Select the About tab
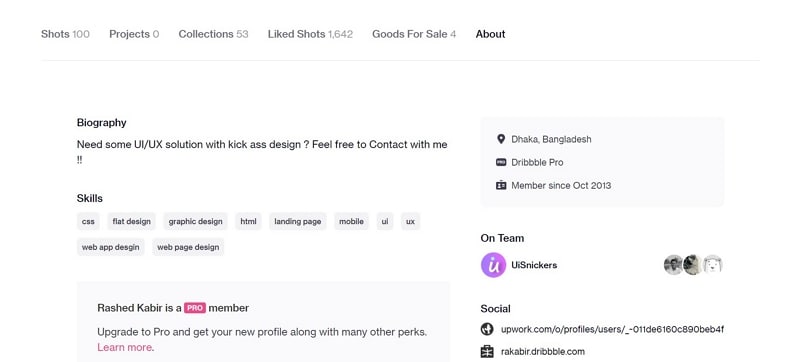Image resolution: width=800 pixels, height=362 pixels. [490, 34]
